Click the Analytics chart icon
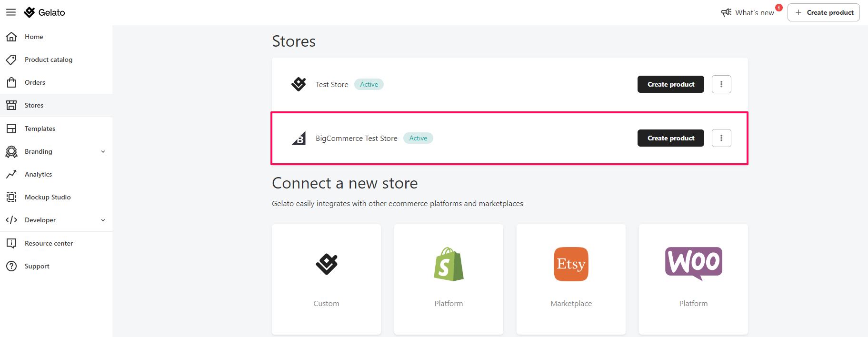 coord(11,174)
